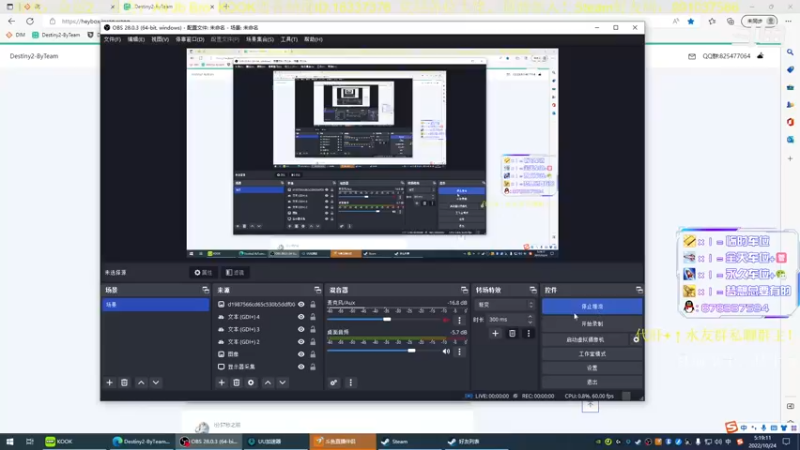Hide the 显示器采集 display capture source
This screenshot has height=450, width=800.
click(x=301, y=367)
